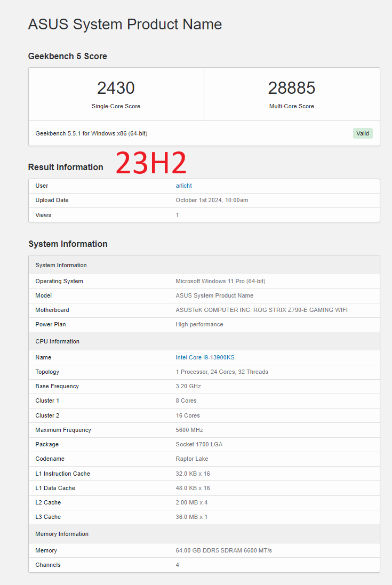The image size is (392, 585).
Task: Select the Cluster 1 value 8 Cores
Action: [186, 400]
